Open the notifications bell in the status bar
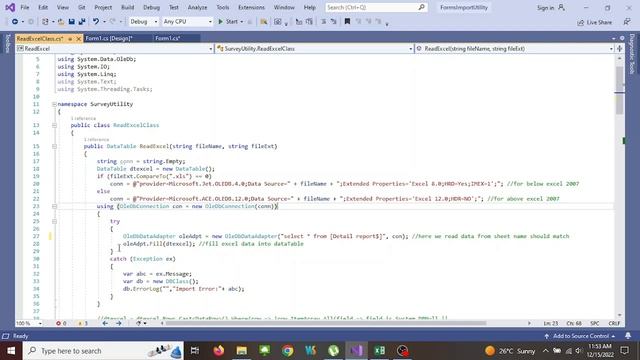The image size is (640, 360). 628,336
